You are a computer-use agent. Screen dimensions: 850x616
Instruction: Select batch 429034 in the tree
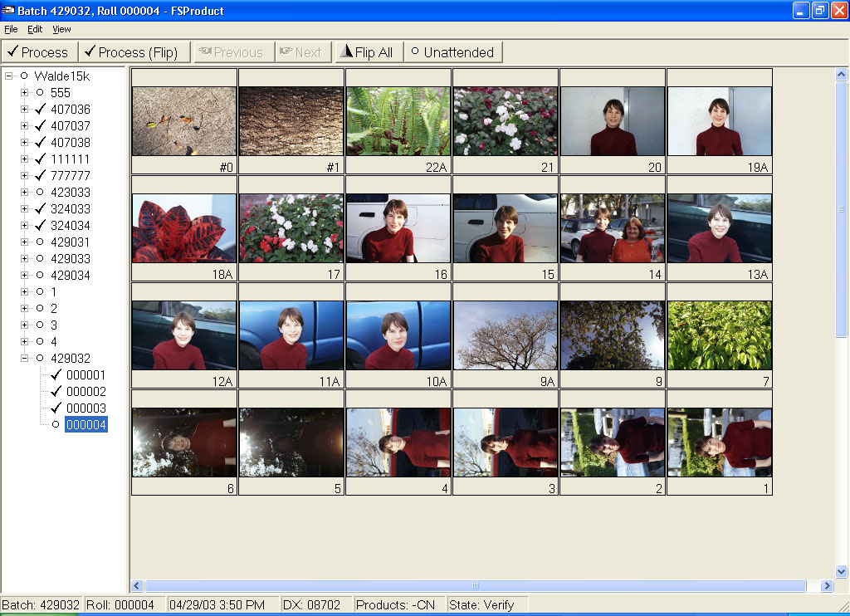[71, 275]
